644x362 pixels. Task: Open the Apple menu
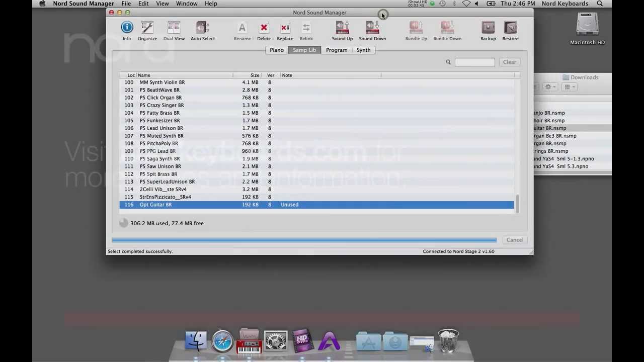(x=42, y=4)
